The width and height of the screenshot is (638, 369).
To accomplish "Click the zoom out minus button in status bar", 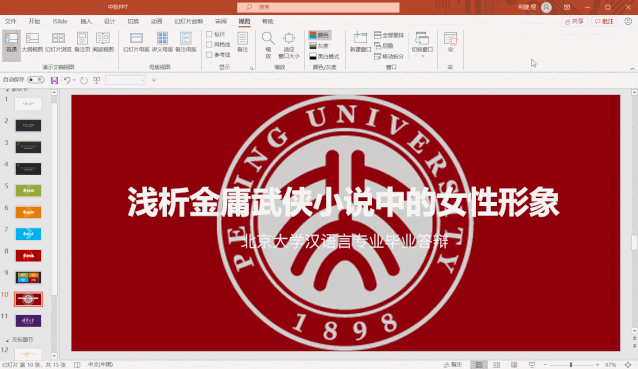I will point(545,365).
